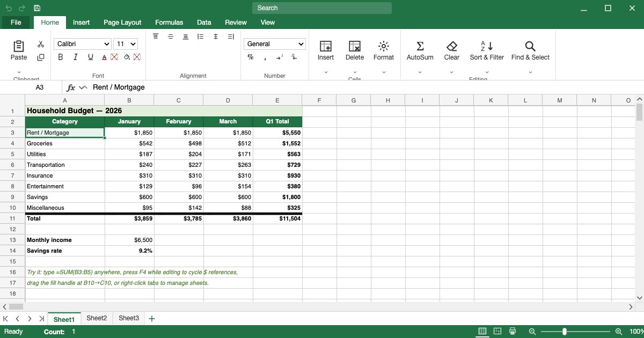The height and width of the screenshot is (338, 644).
Task: Switch to Sheet2 tab
Action: coord(97,318)
